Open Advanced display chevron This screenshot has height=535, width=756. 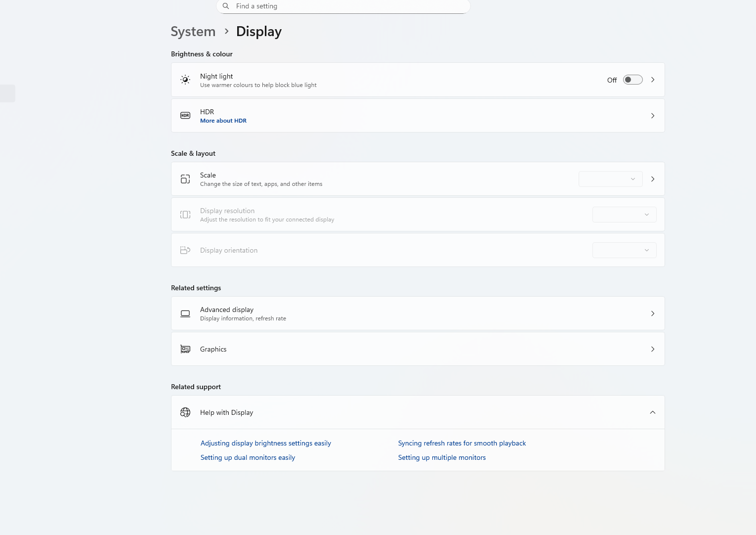click(x=653, y=313)
